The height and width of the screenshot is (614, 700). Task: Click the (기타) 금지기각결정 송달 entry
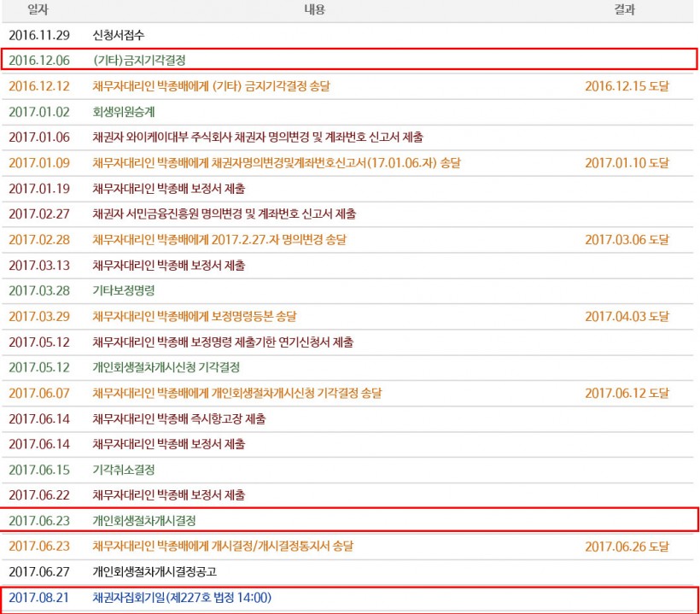pos(212,86)
